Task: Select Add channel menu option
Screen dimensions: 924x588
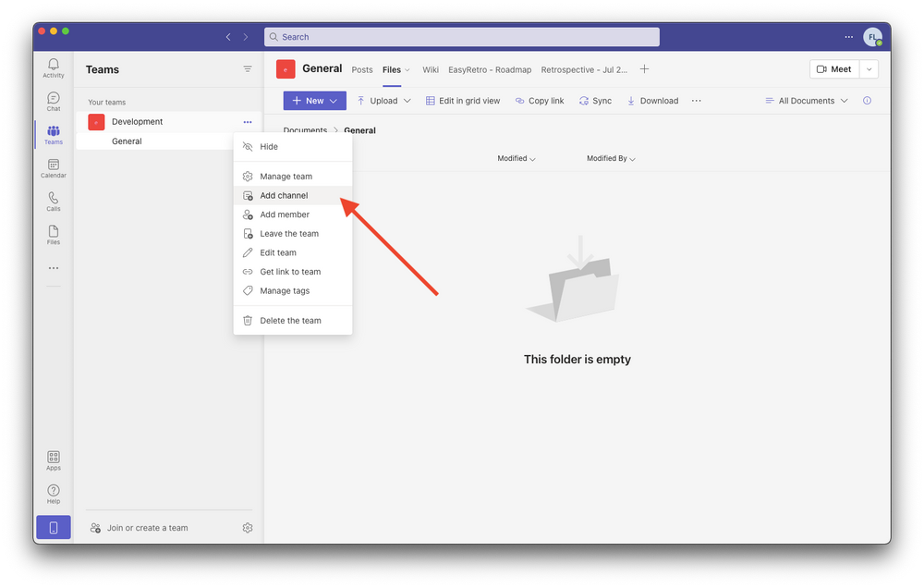Action: tap(293, 195)
